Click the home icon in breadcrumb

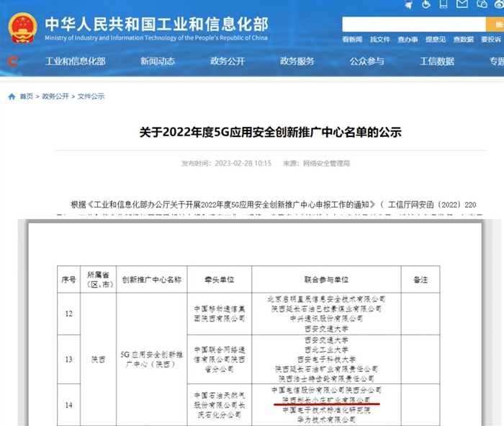[12, 97]
